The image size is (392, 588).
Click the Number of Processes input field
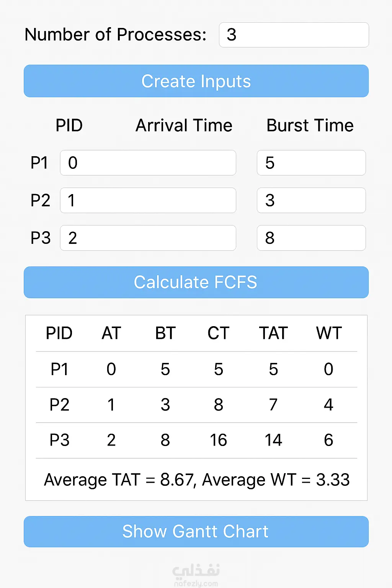click(x=294, y=35)
